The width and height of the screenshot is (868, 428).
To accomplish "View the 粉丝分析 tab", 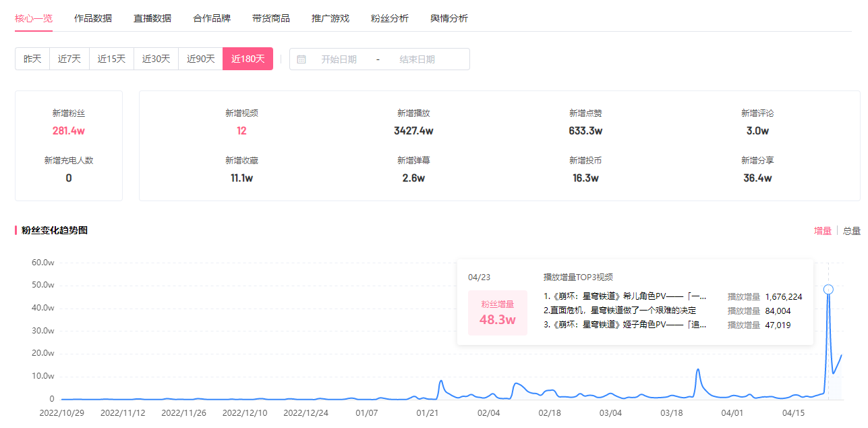I will click(390, 18).
